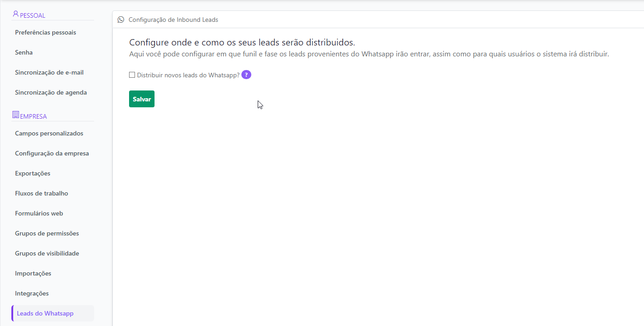Select Sincronização de agenda in the sidebar
The height and width of the screenshot is (326, 644).
click(51, 93)
